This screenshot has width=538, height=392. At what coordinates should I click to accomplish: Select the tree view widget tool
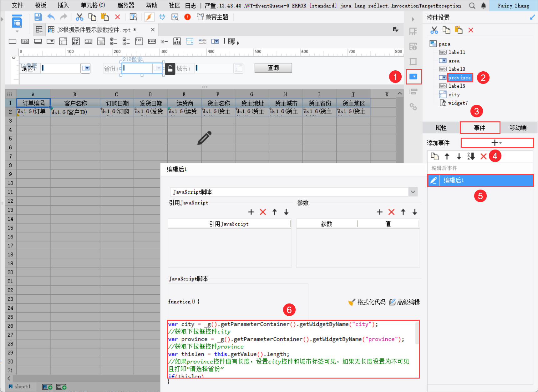tap(177, 41)
